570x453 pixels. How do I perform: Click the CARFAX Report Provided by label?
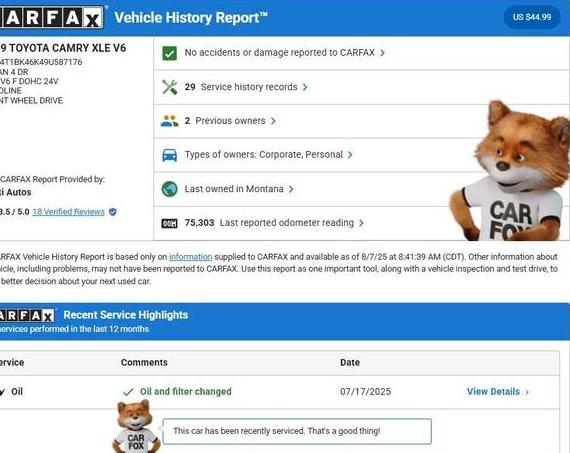point(52,179)
